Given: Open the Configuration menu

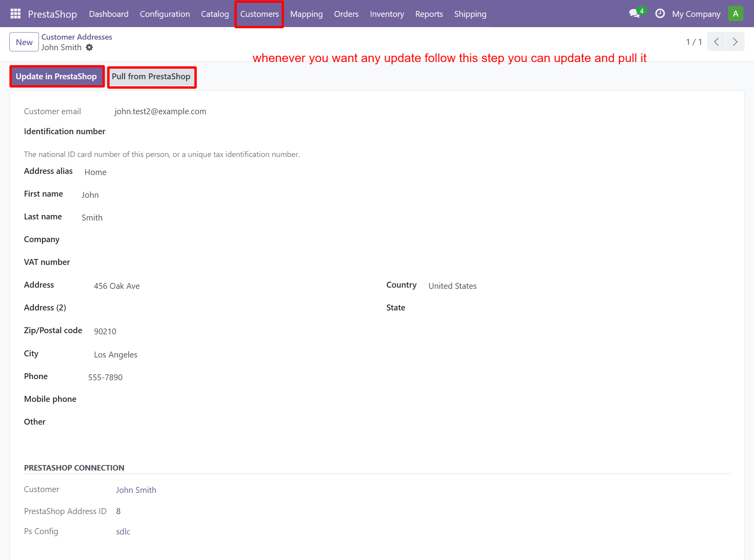Looking at the screenshot, I should [x=165, y=14].
